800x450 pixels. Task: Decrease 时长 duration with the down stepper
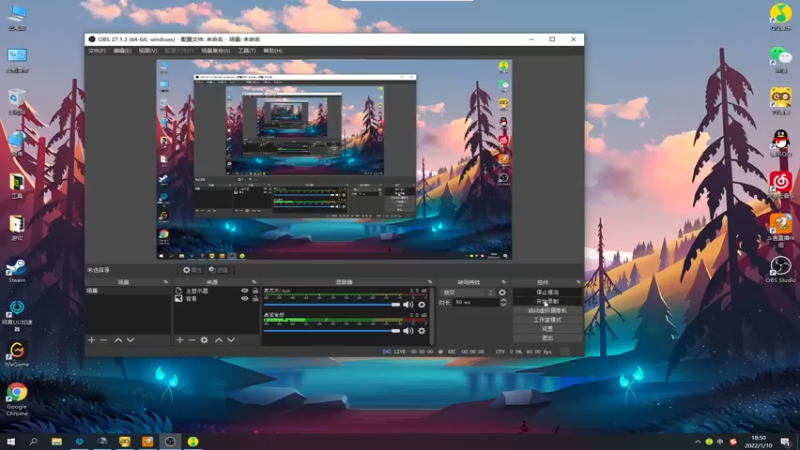(503, 305)
